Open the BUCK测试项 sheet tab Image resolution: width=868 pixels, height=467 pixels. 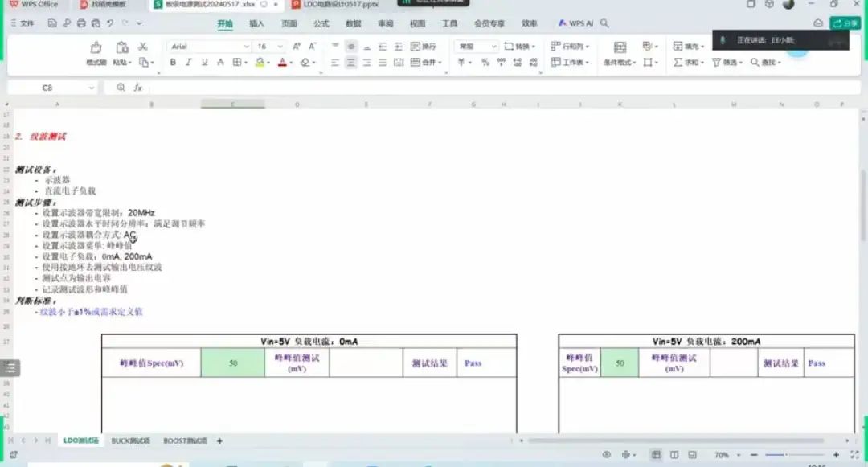(x=130, y=440)
